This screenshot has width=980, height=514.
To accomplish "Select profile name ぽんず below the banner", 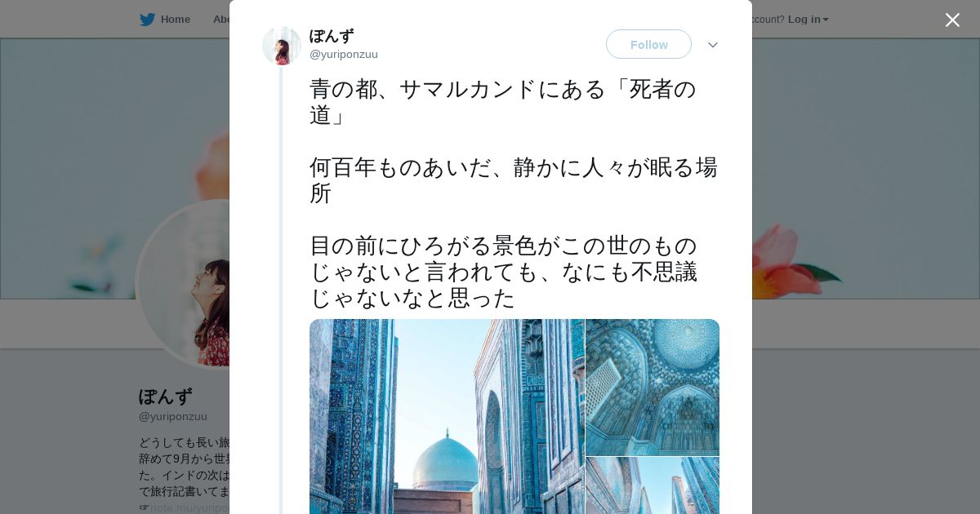I will pyautogui.click(x=165, y=397).
